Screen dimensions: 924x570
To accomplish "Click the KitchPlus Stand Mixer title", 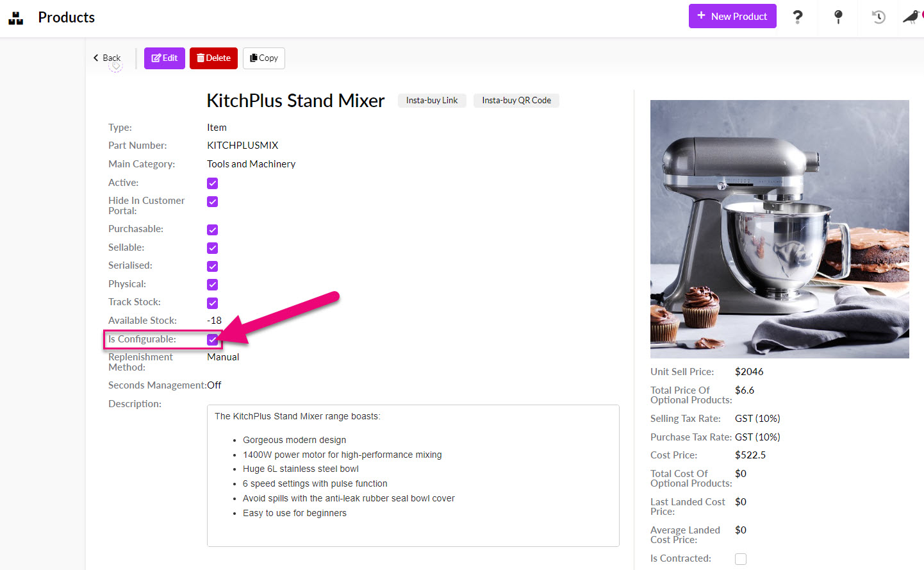I will pyautogui.click(x=295, y=101).
